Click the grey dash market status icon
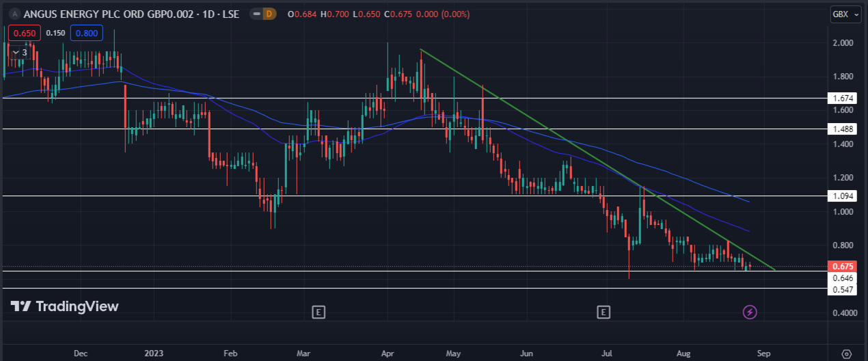This screenshot has width=868, height=361. [256, 14]
